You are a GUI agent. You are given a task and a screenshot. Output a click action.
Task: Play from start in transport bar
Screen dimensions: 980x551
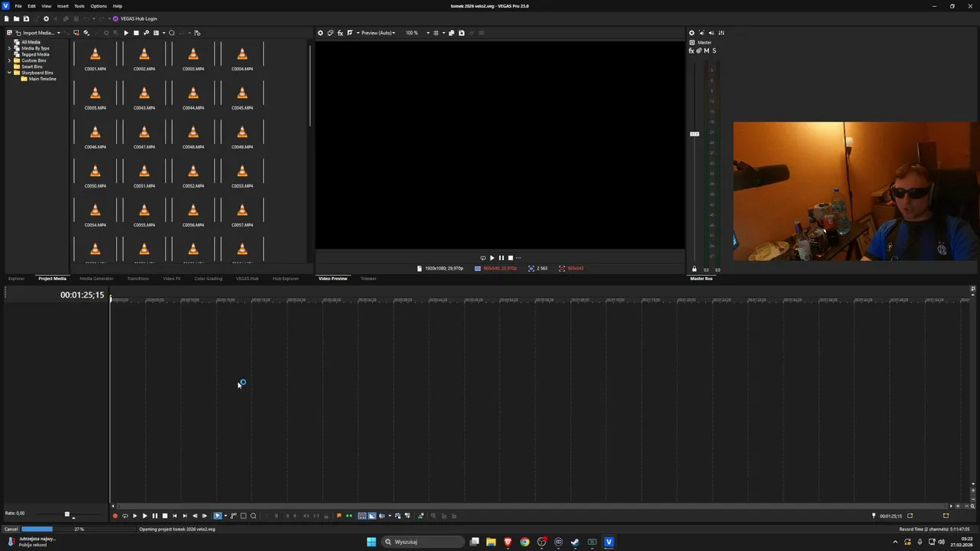135,516
